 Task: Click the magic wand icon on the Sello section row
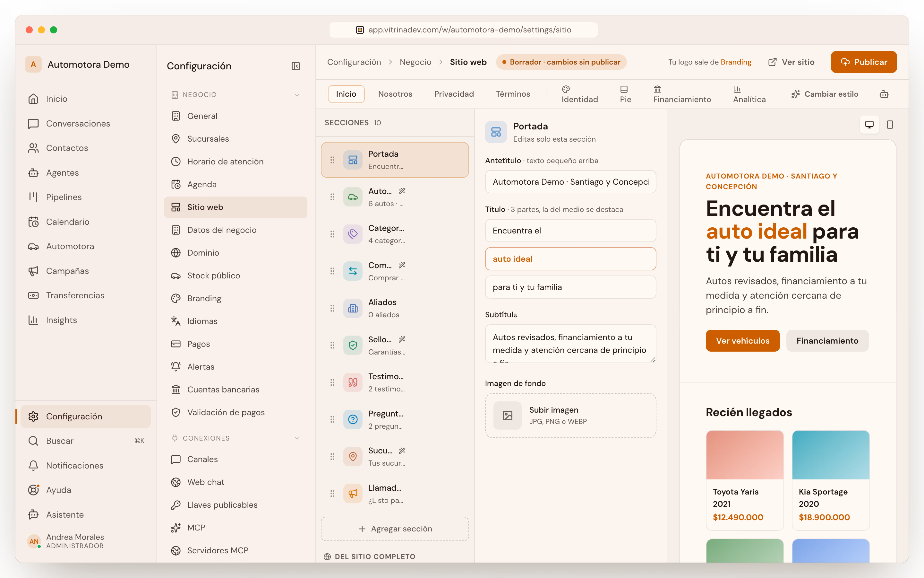click(x=402, y=339)
